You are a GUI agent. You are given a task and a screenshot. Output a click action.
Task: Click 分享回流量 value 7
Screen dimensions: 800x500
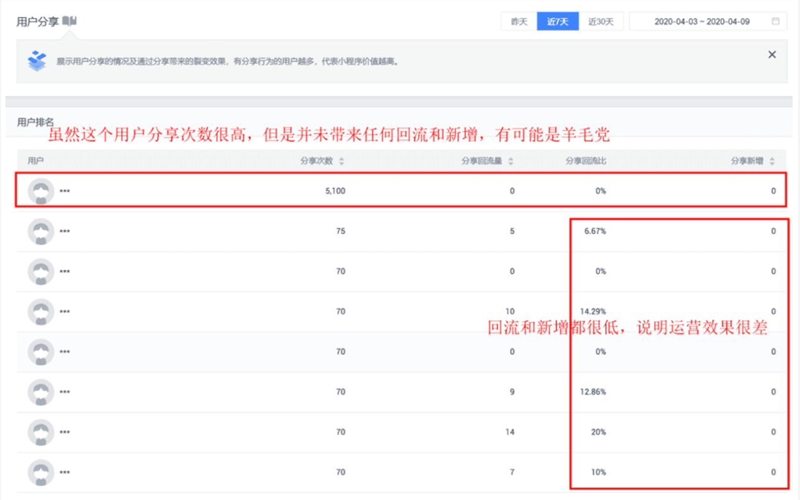512,472
